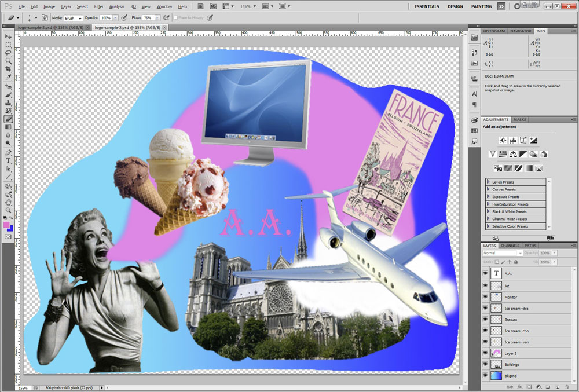Select the Layer 2 thumbnail
Screen dimensions: 579x392
pos(496,353)
